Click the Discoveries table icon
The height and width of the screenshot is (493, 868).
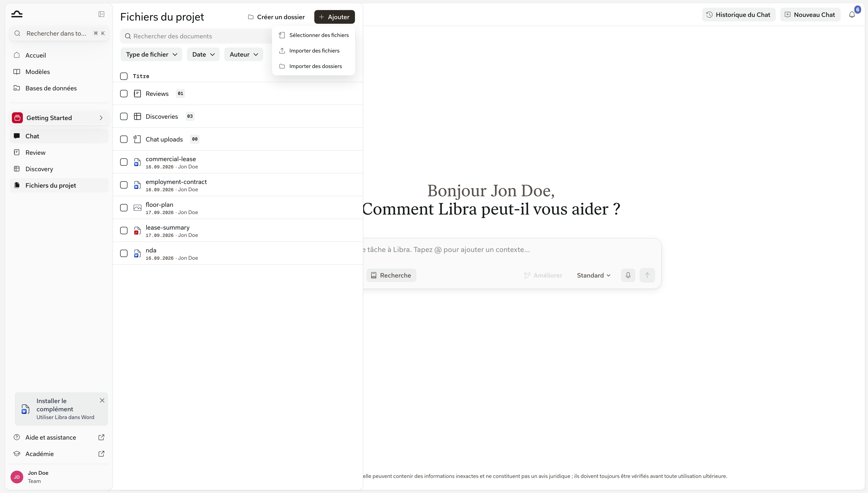(137, 116)
